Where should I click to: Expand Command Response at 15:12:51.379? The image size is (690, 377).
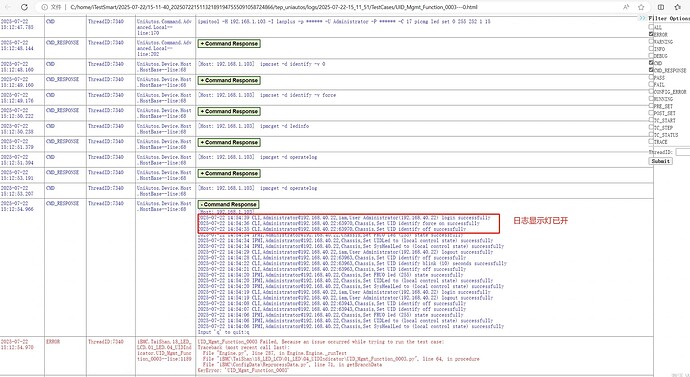coord(229,143)
